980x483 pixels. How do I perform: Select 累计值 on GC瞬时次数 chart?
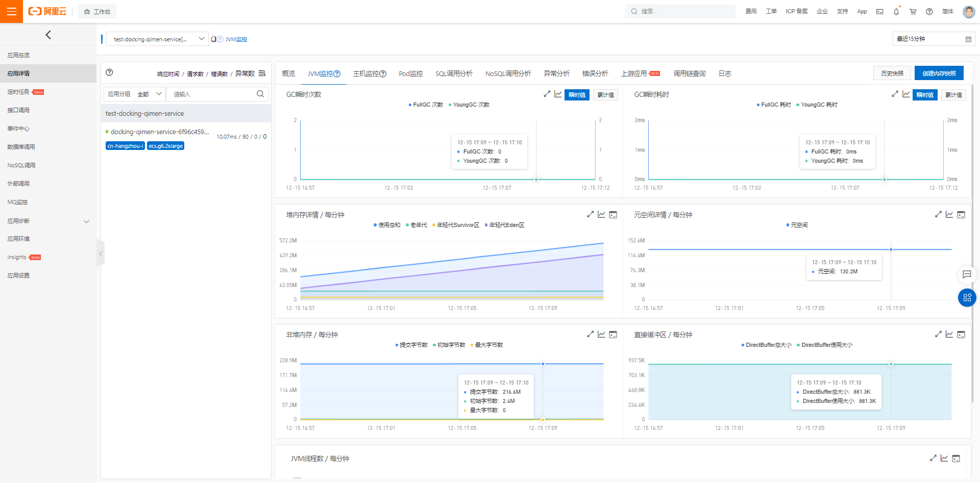coord(605,95)
